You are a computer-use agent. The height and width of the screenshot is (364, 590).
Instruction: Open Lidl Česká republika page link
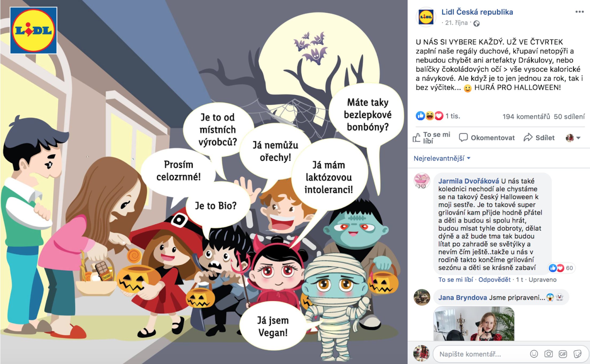tap(477, 12)
